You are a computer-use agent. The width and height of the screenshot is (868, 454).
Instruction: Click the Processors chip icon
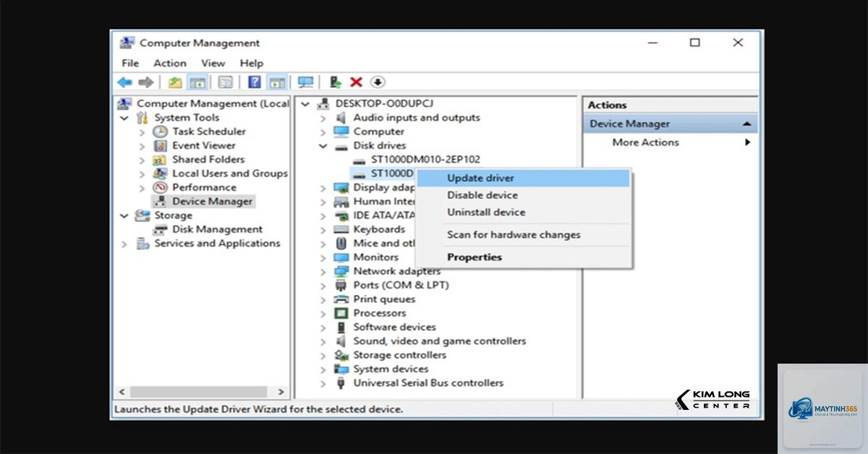pyautogui.click(x=341, y=313)
